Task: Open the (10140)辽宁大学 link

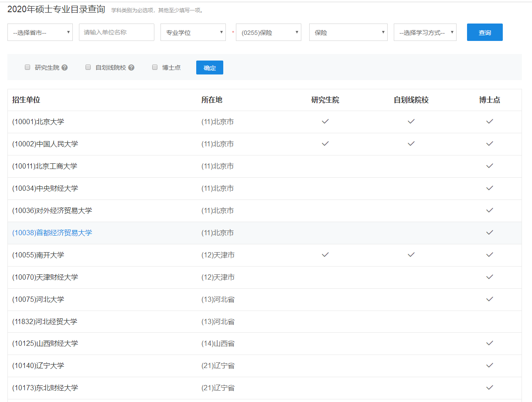Action: pos(38,366)
